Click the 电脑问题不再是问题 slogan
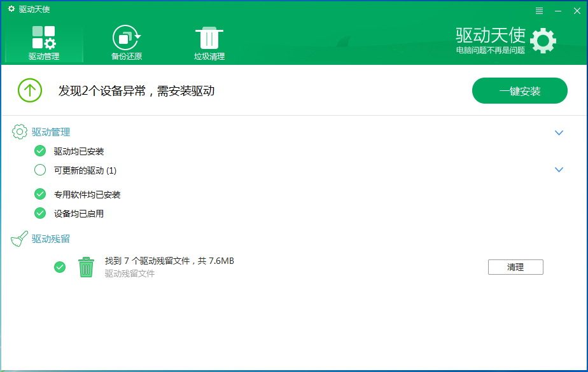This screenshot has width=588, height=372. (491, 50)
